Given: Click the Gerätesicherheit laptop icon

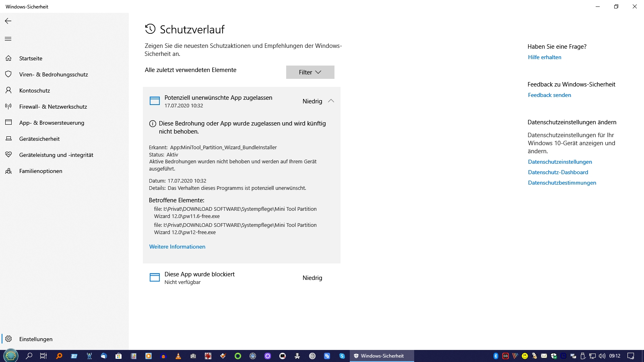Looking at the screenshot, I should 8,139.
